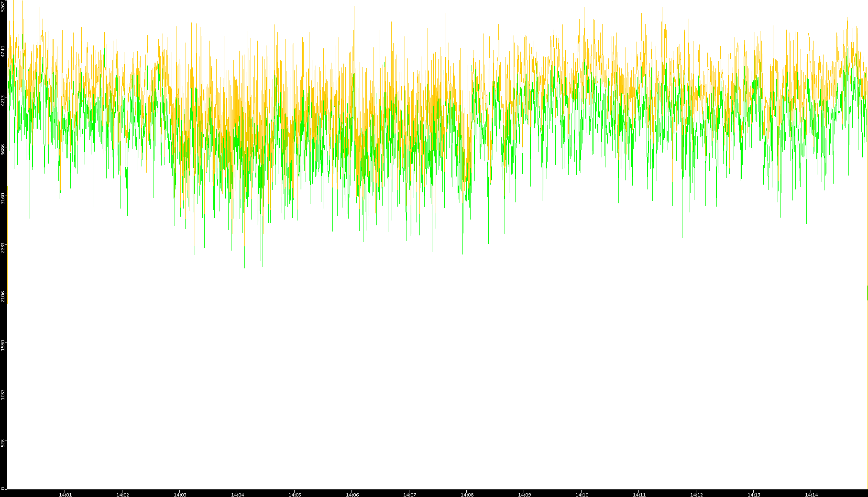Jump to the 14:14 time label

click(811, 495)
